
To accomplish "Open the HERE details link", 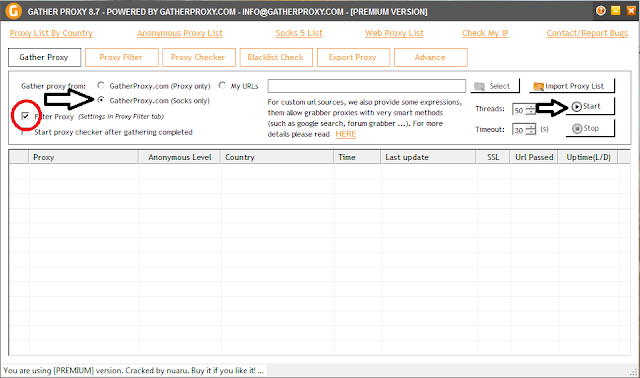I will coord(346,134).
